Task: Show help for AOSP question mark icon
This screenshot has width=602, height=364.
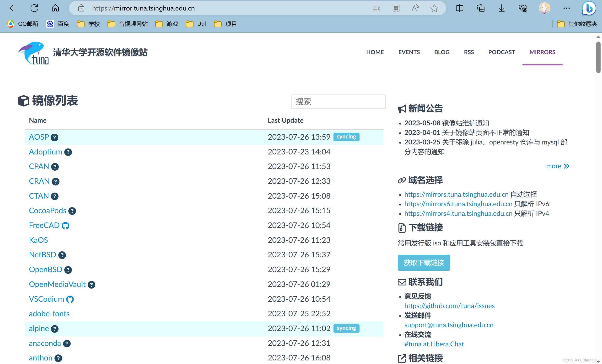Action: tap(54, 137)
